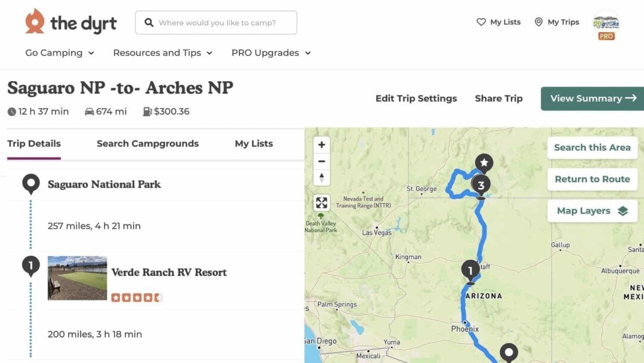Viewport: 644px width, 363px height.
Task: Open My Trips via pin icon
Action: [x=538, y=22]
